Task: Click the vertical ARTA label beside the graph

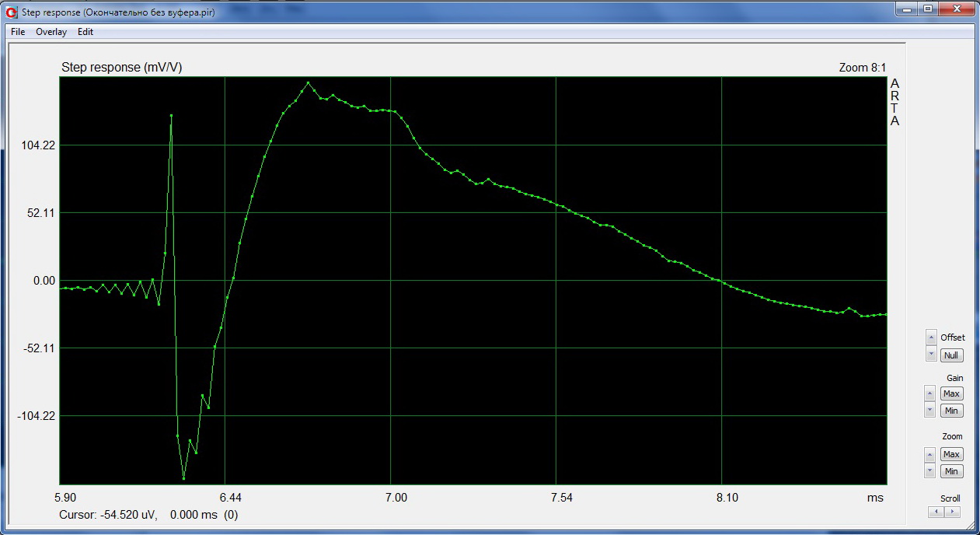Action: click(895, 103)
